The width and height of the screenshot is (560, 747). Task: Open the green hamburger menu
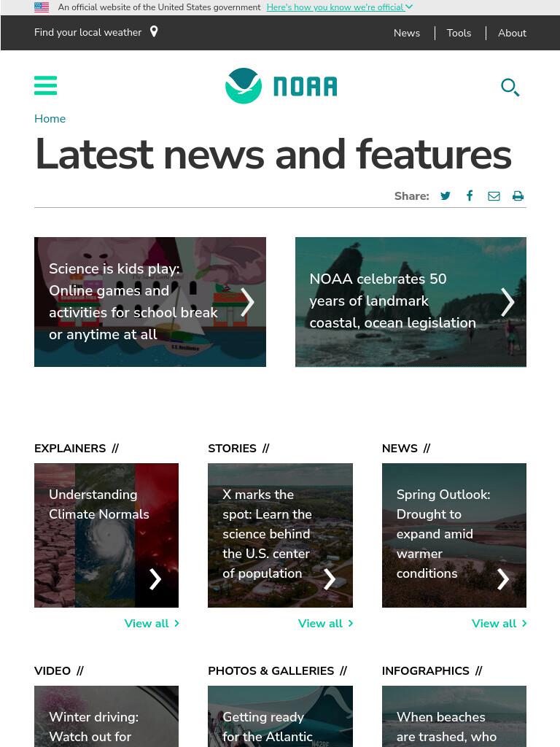pos(46,86)
